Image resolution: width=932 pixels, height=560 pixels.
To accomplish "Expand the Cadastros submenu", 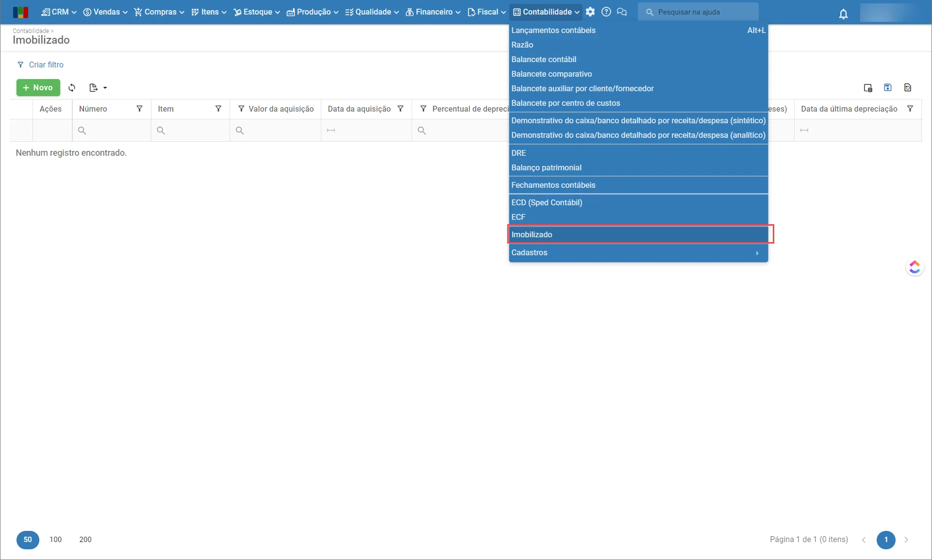I will 638,252.
